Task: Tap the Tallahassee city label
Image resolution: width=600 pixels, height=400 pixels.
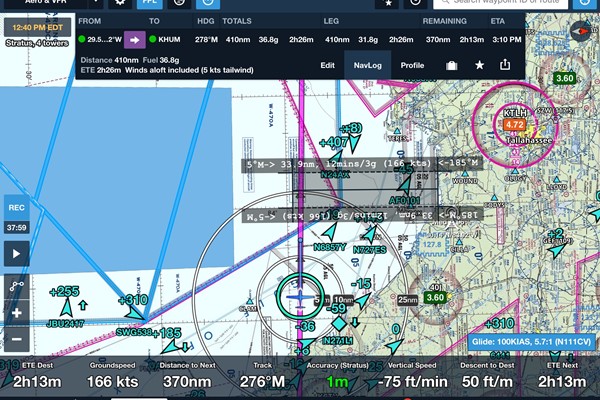Action: click(x=529, y=140)
